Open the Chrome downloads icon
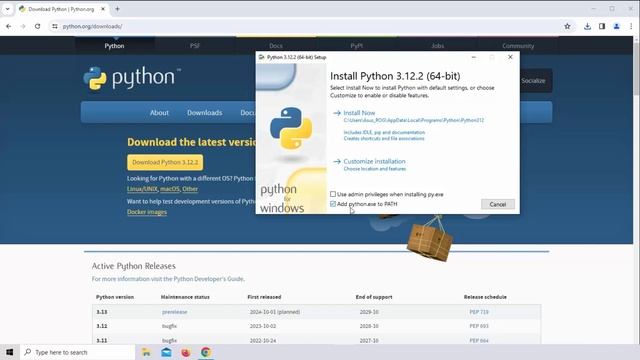The height and width of the screenshot is (360, 640). tap(587, 26)
